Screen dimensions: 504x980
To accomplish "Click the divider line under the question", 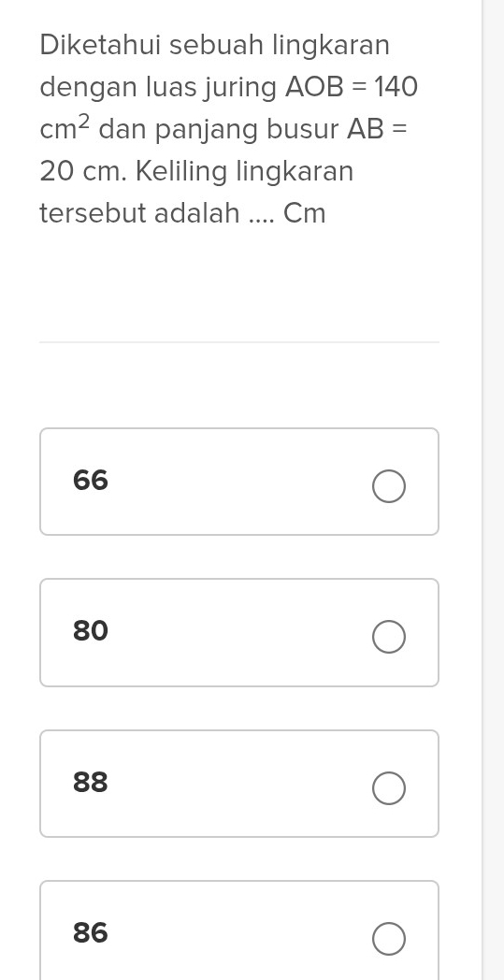I will click(239, 342).
